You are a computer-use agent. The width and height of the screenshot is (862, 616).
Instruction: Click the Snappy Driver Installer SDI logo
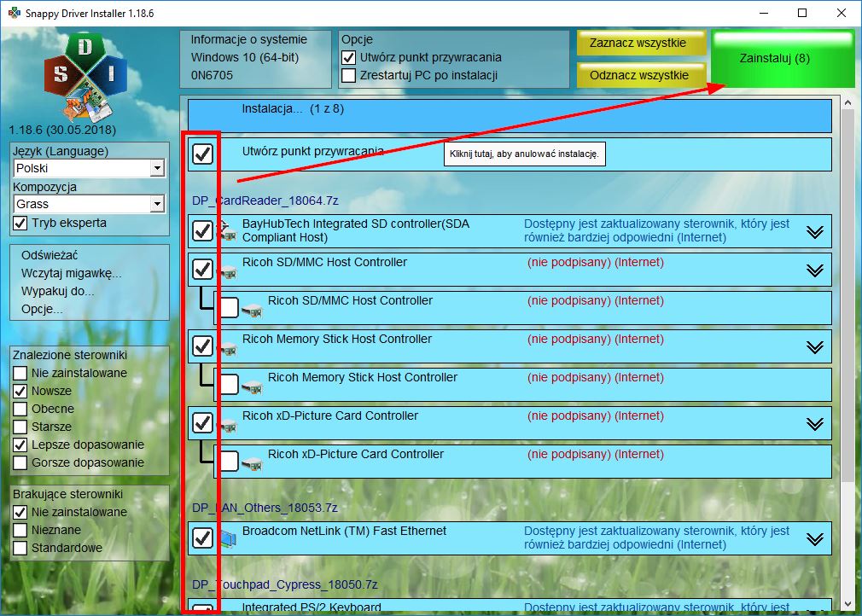(x=85, y=77)
